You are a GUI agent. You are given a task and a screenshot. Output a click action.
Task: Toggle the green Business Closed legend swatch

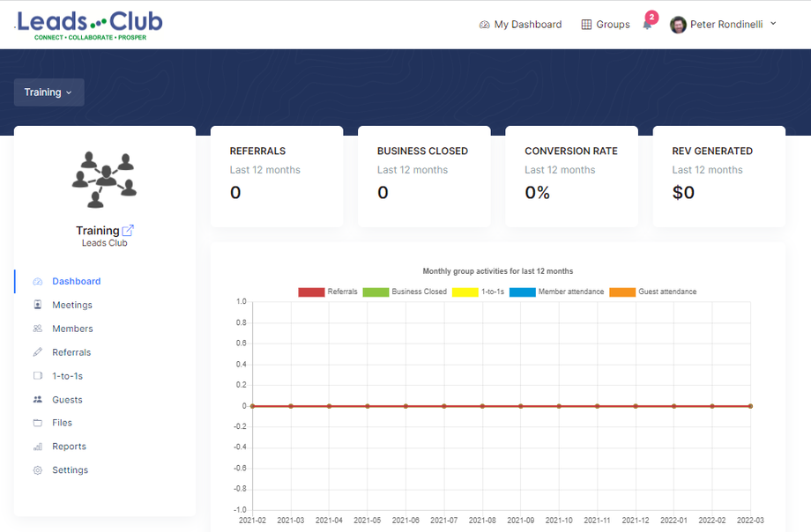pyautogui.click(x=376, y=292)
